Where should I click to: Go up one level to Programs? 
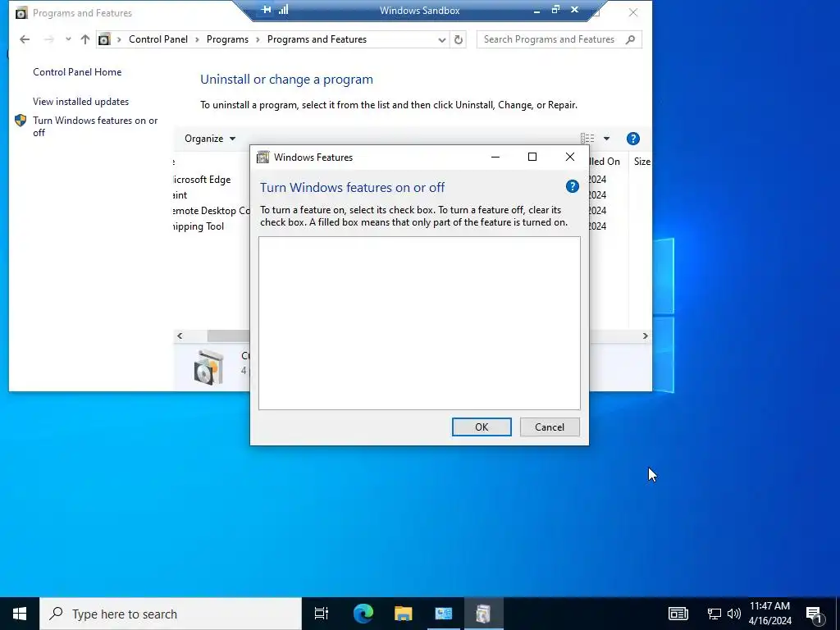[x=84, y=39]
